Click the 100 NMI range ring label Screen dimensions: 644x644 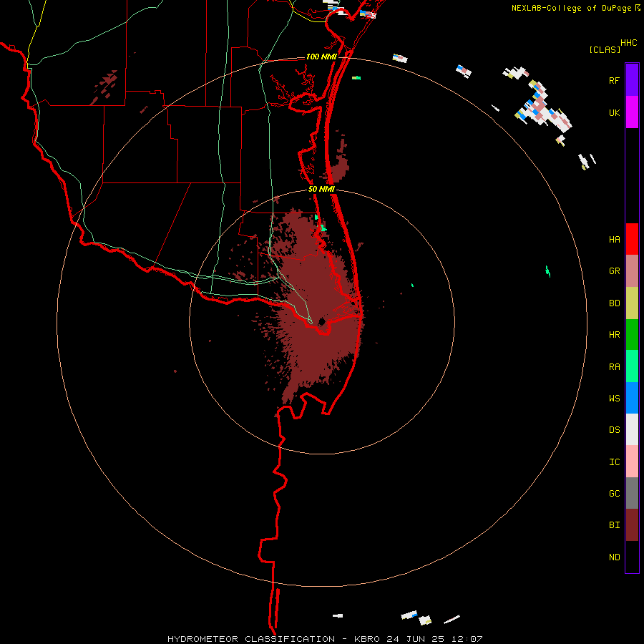[321, 57]
